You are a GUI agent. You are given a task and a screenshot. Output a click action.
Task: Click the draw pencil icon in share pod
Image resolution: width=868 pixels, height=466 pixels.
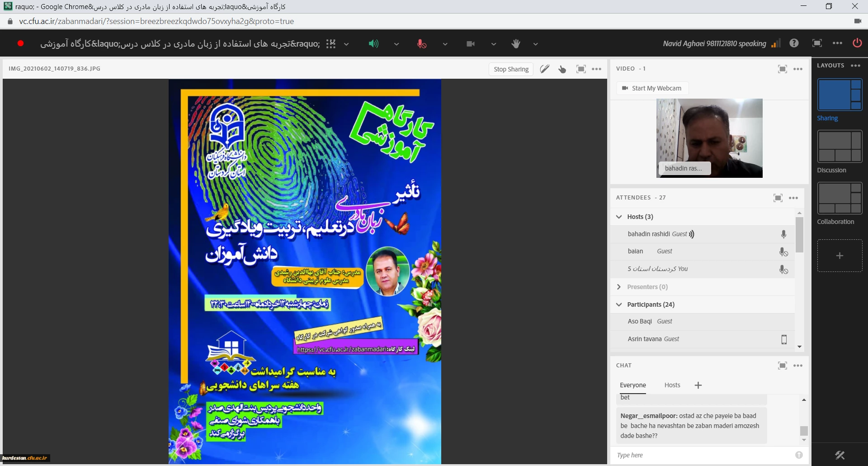point(545,69)
